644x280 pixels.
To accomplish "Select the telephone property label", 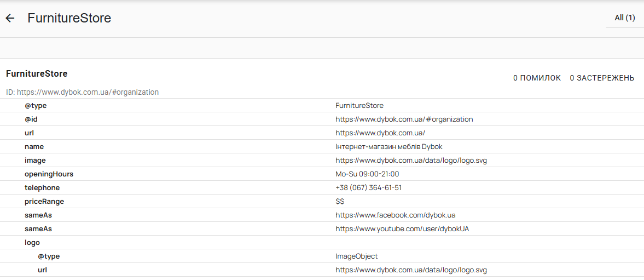I will point(42,187).
